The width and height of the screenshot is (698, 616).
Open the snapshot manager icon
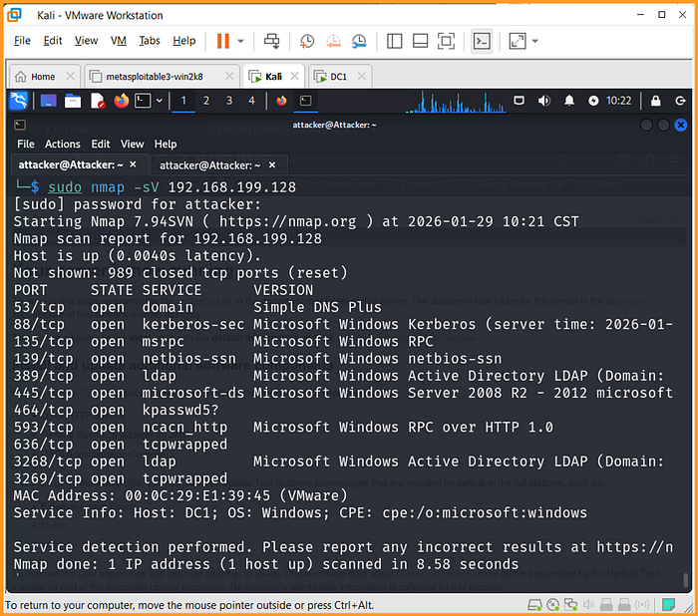[359, 41]
